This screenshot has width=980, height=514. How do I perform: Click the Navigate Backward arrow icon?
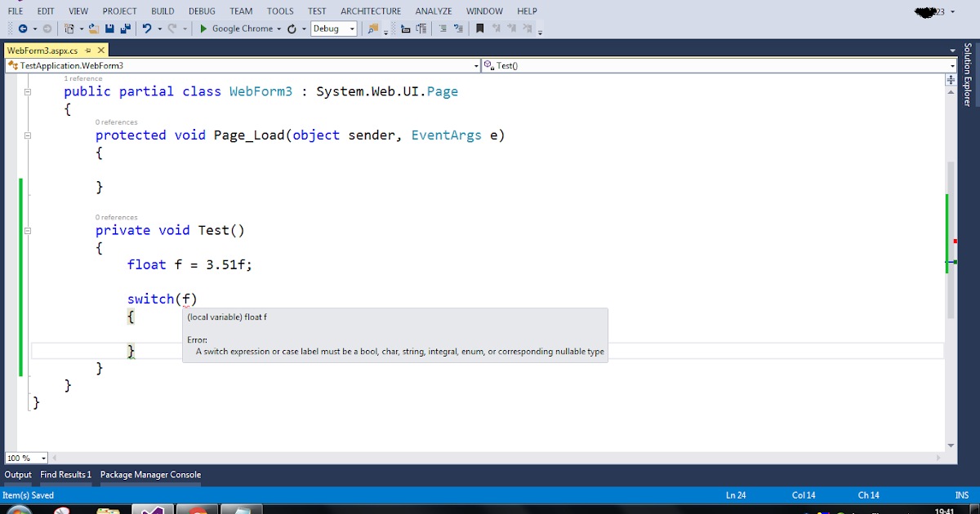click(23, 29)
